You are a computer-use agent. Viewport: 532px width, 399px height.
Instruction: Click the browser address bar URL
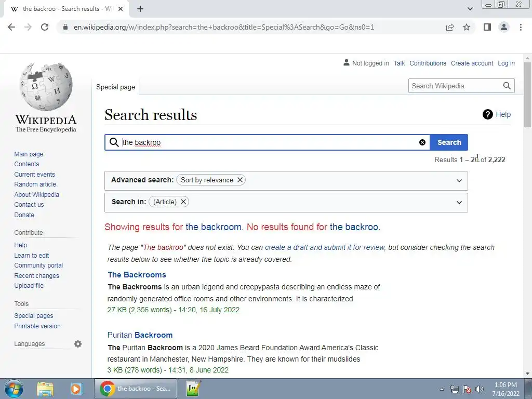(x=224, y=27)
